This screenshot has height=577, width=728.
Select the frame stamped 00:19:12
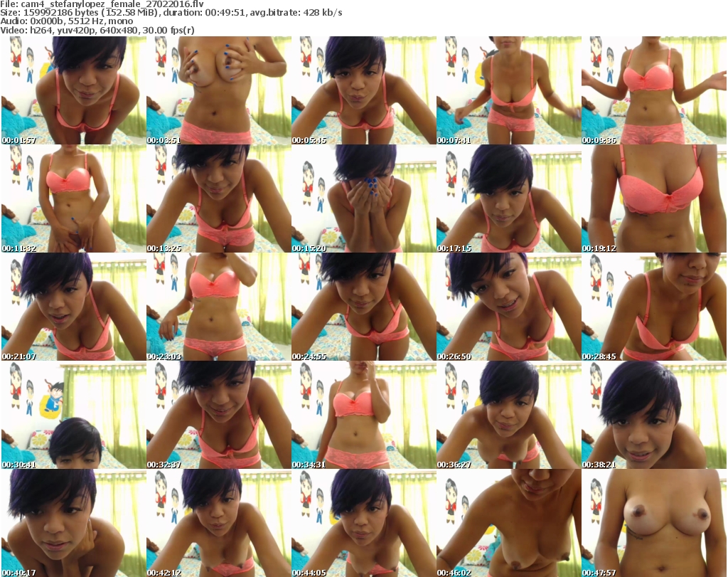coord(654,198)
